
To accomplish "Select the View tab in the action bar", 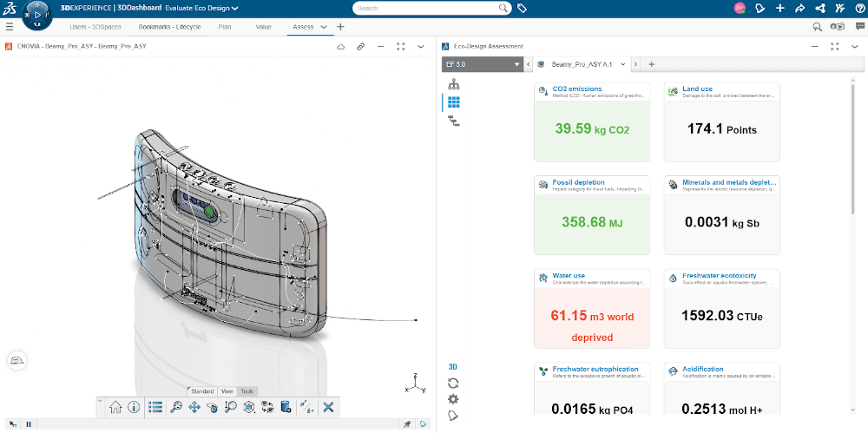I will coord(227,391).
